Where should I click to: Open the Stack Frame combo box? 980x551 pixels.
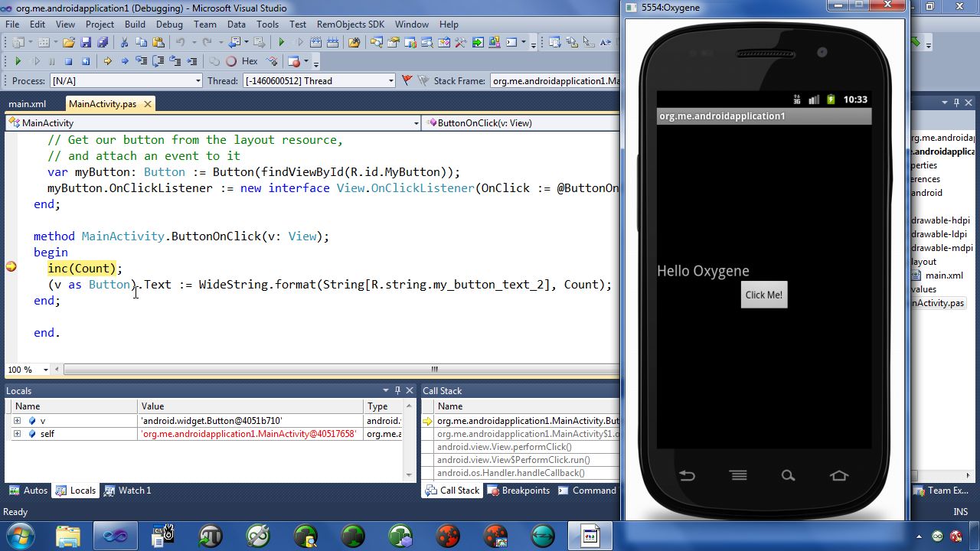point(554,80)
